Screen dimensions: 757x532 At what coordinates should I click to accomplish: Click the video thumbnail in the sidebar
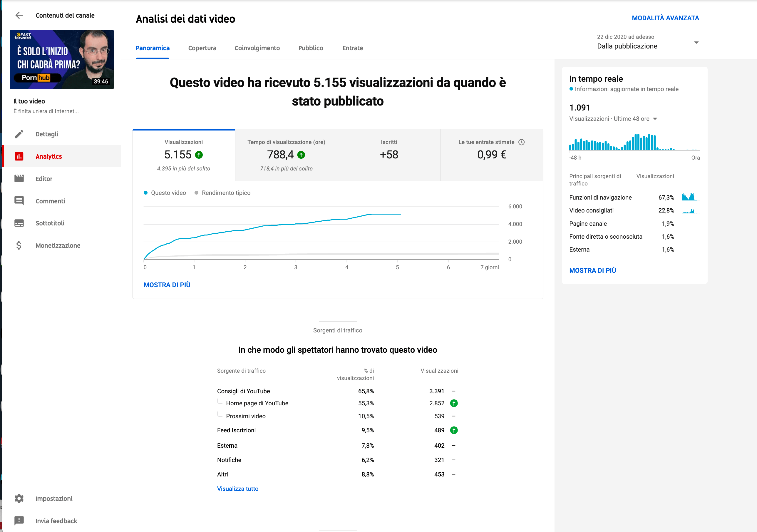tap(62, 59)
